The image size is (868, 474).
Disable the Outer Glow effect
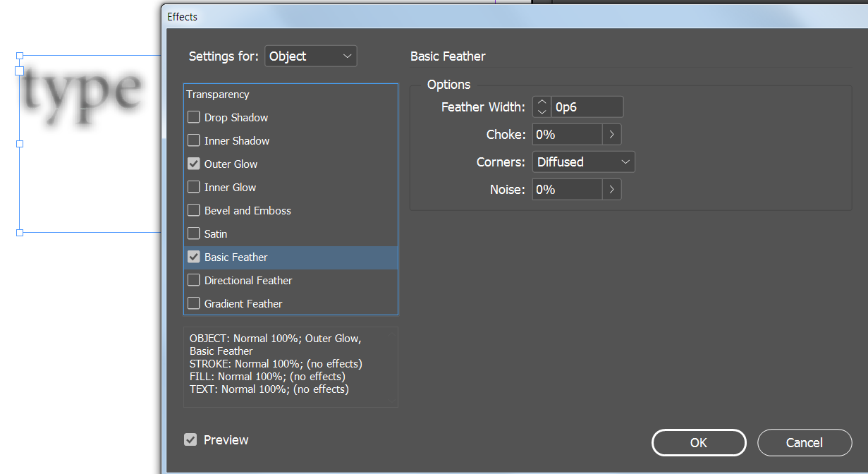(x=194, y=164)
